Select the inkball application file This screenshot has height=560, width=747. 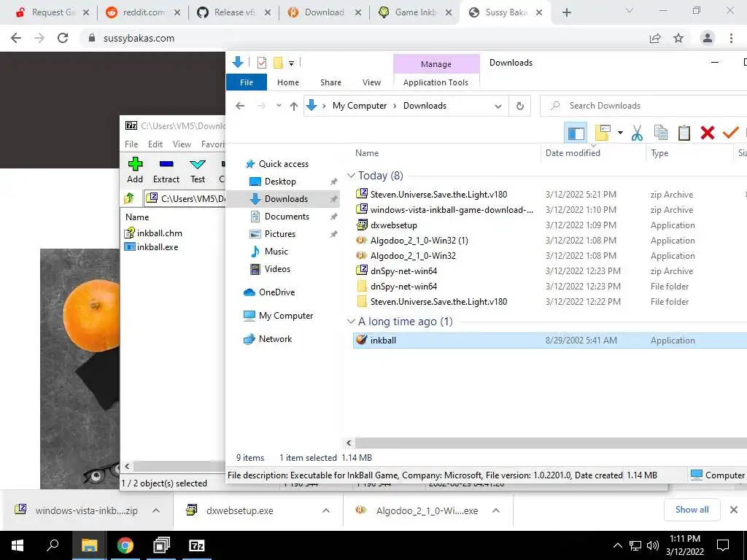(550, 340)
